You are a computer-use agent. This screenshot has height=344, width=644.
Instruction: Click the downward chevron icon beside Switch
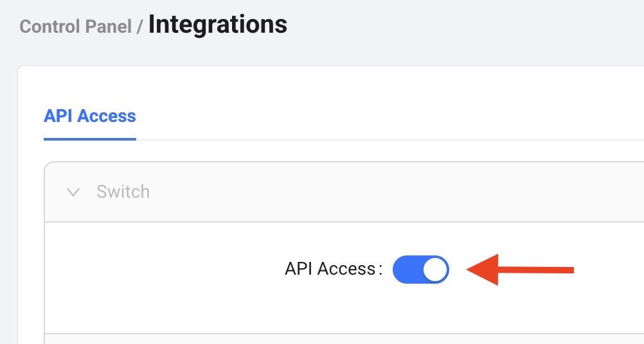pyautogui.click(x=73, y=192)
